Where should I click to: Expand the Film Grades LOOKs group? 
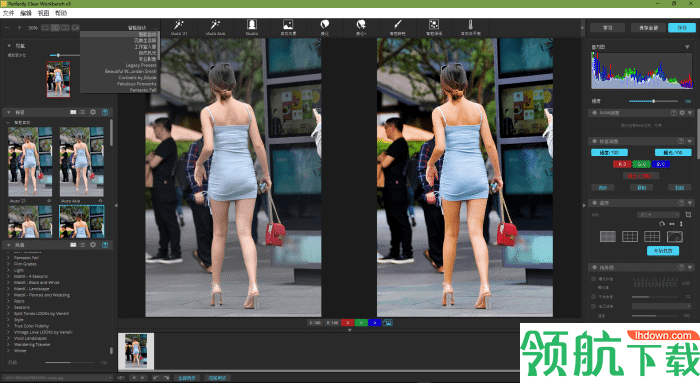tap(8, 264)
